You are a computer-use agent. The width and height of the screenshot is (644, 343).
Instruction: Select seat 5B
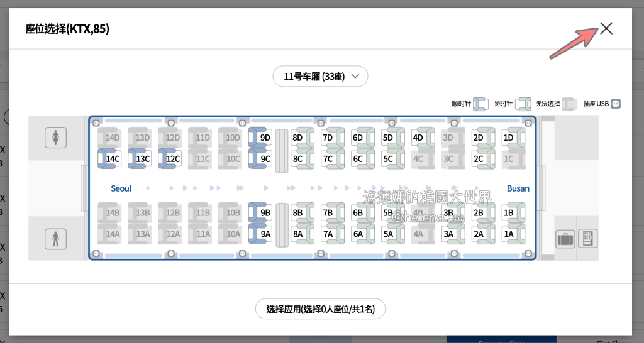coord(394,212)
